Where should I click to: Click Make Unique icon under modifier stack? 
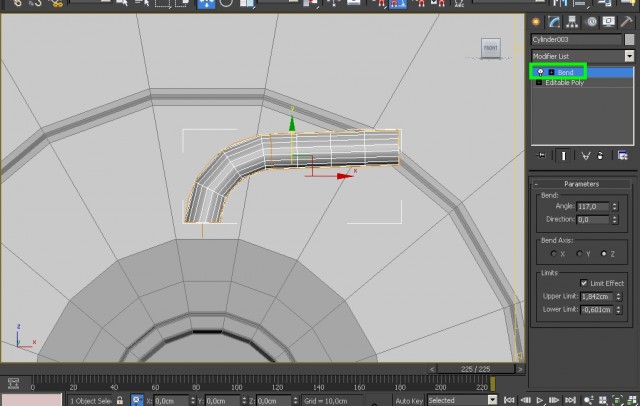[586, 155]
